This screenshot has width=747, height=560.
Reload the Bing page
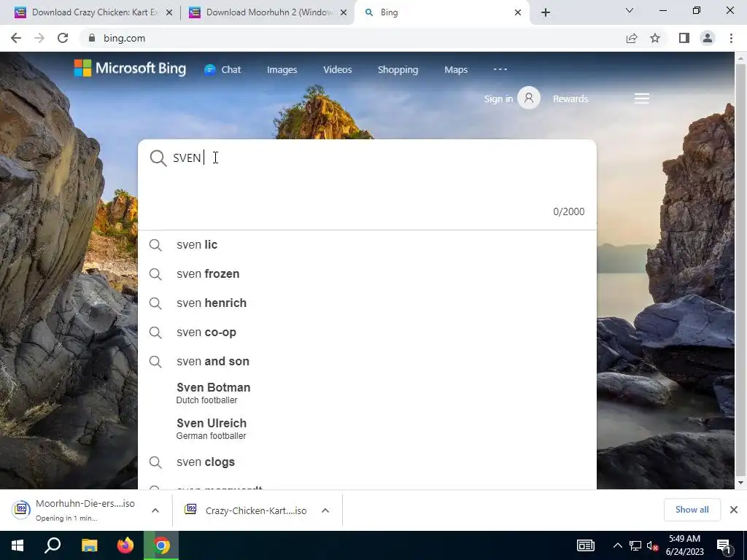[x=63, y=38]
